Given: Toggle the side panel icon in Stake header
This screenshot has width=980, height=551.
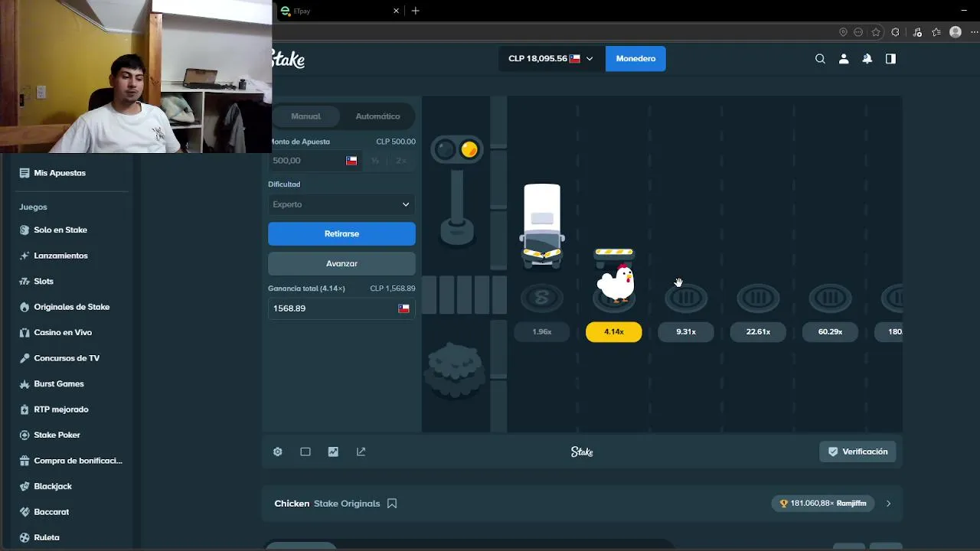Looking at the screenshot, I should pos(890,59).
